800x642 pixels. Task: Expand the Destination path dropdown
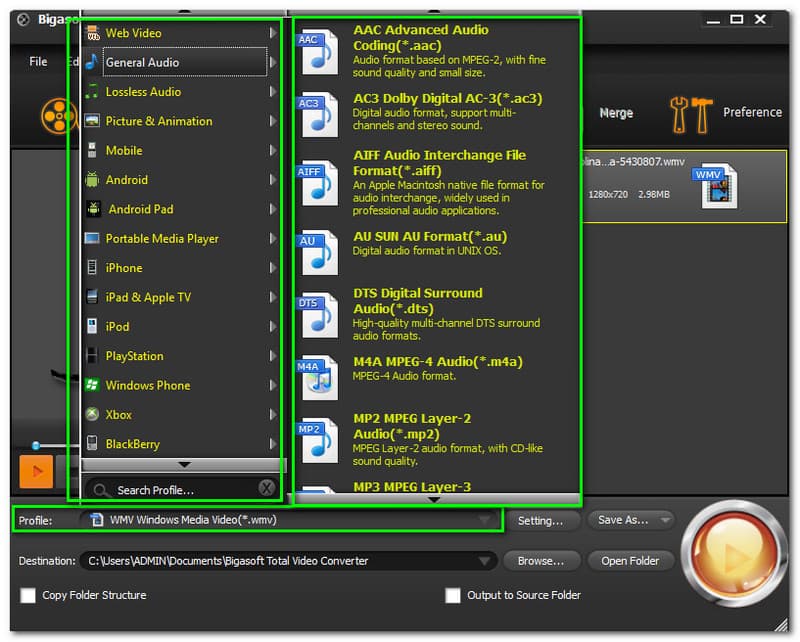coord(486,561)
